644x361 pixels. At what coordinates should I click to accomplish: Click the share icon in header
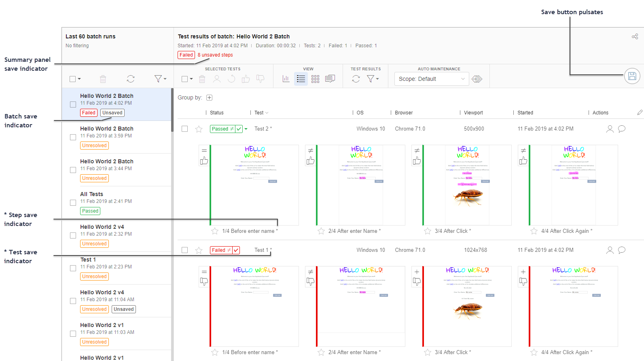pyautogui.click(x=635, y=37)
